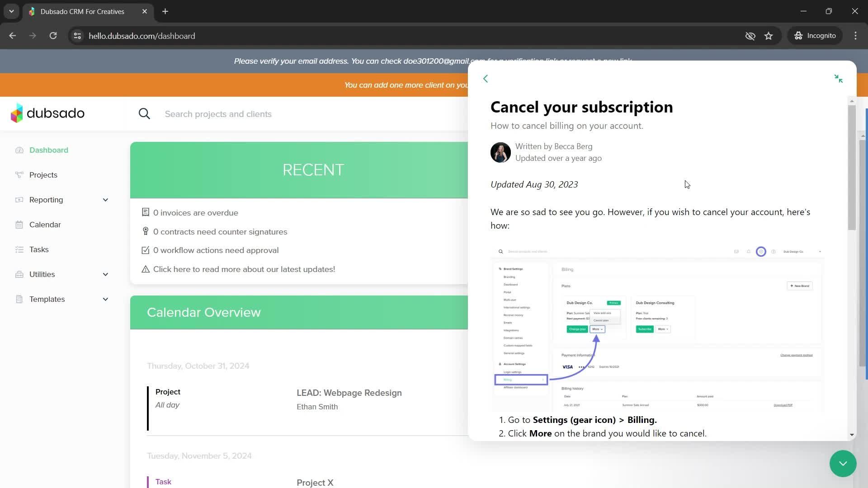Click Tuesday, November 5, 2024 date
The height and width of the screenshot is (488, 868).
[199, 456]
